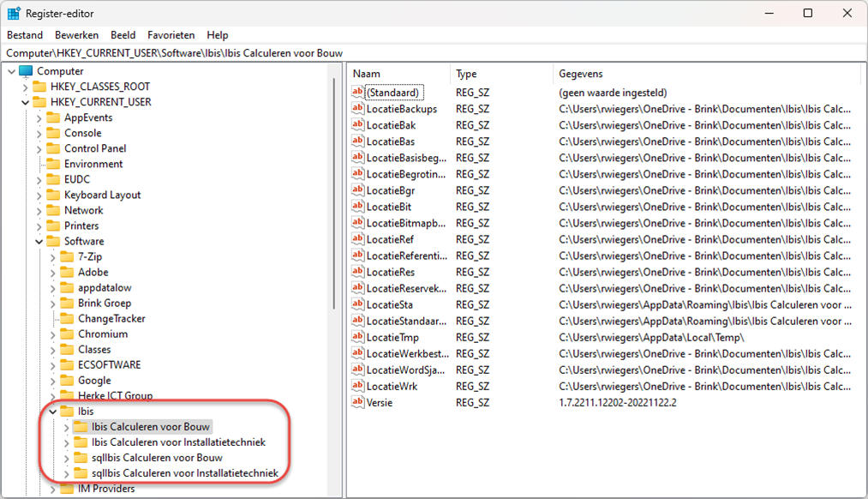The height and width of the screenshot is (499, 868).
Task: Collapse the Ibis tree node
Action: click(x=52, y=412)
